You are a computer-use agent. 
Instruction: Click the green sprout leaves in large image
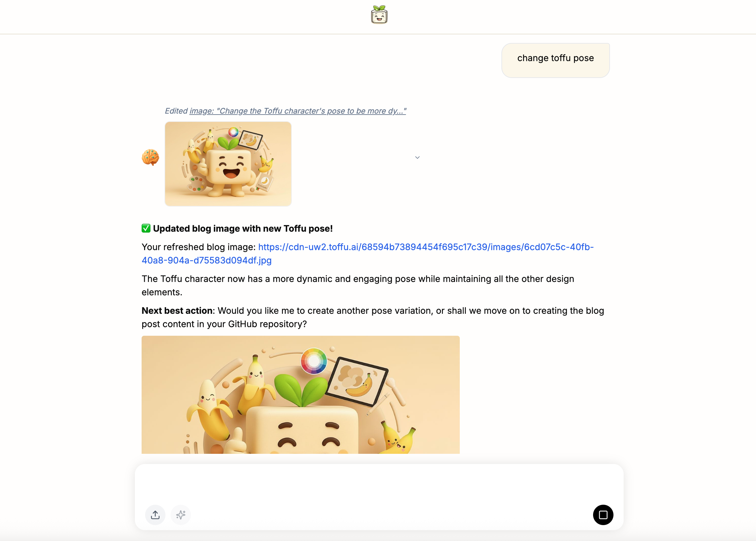301,389
